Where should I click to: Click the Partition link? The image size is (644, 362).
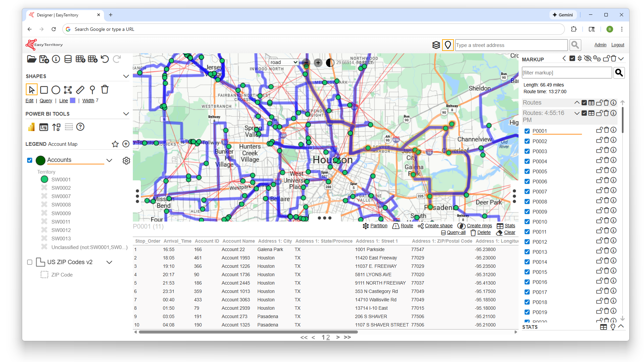pos(379,226)
